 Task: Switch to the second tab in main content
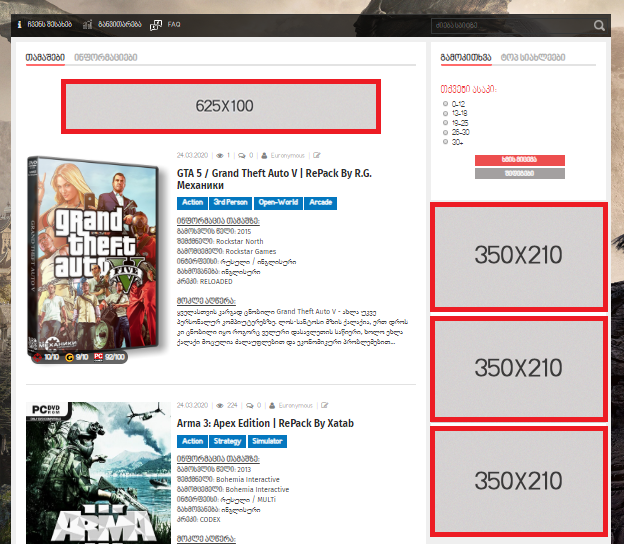coord(105,57)
